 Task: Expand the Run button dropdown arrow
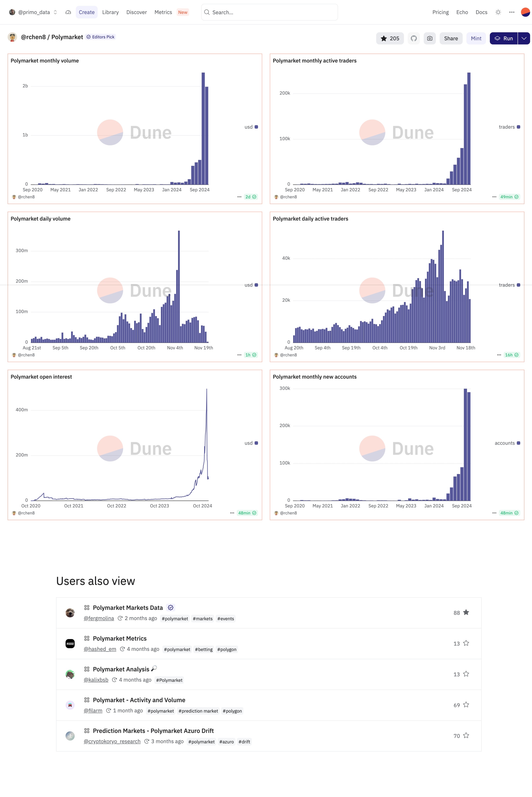pyautogui.click(x=524, y=38)
